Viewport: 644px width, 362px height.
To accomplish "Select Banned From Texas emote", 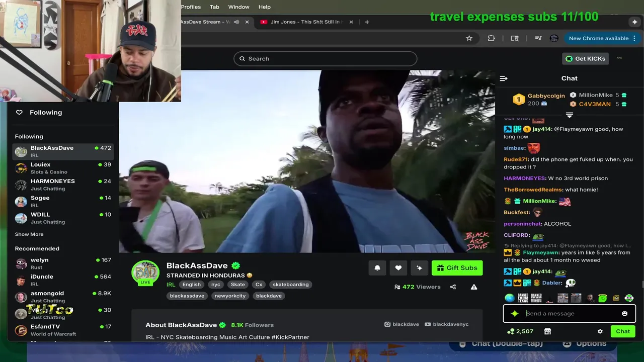I will 523,298.
